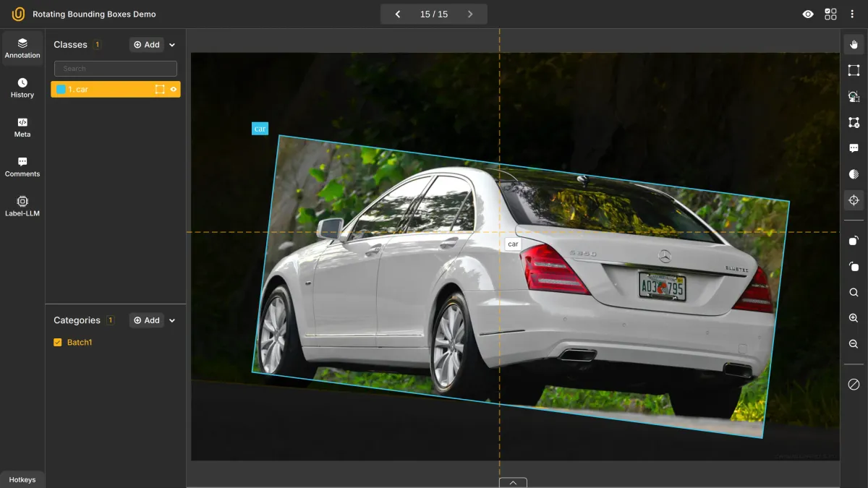Open the Hotkeys panel
Viewport: 868px width, 488px height.
click(22, 479)
